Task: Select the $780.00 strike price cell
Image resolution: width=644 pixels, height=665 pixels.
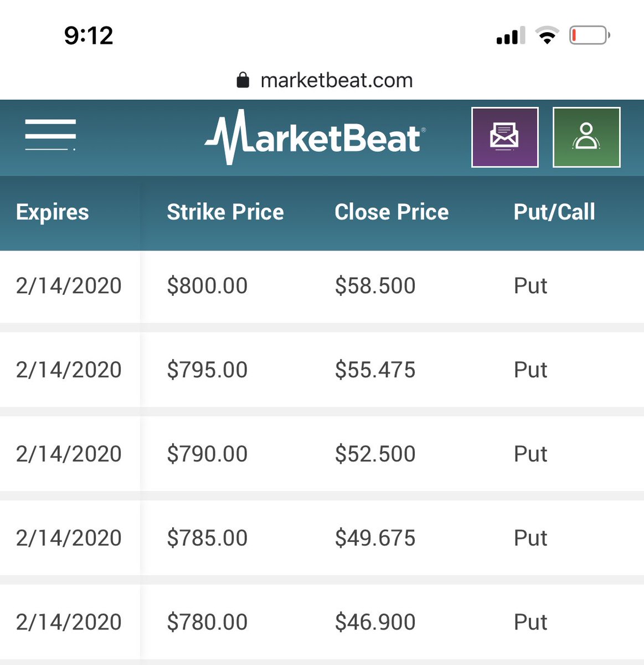Action: tap(207, 622)
